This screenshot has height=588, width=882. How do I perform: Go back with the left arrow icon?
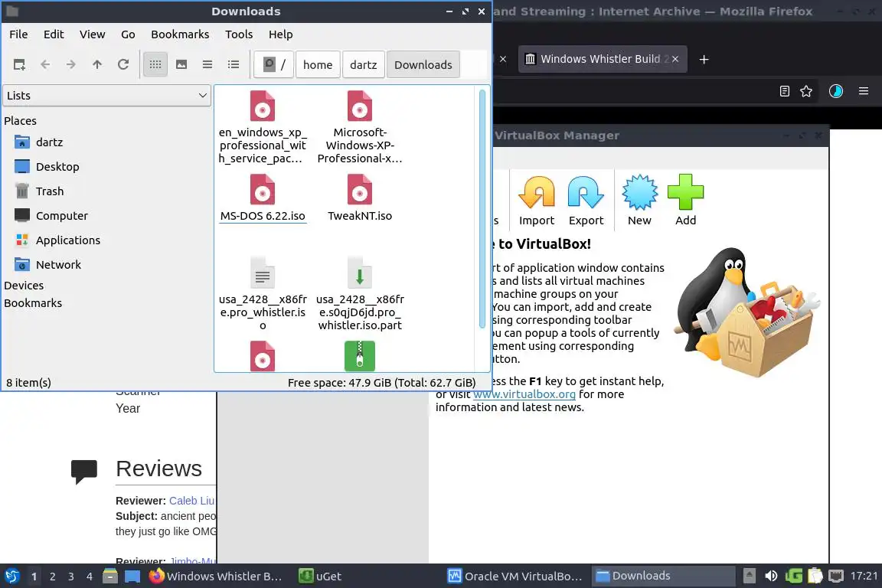point(46,65)
